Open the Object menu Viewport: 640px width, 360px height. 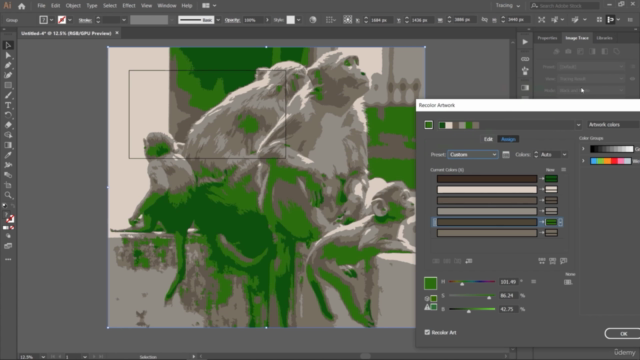click(x=73, y=6)
